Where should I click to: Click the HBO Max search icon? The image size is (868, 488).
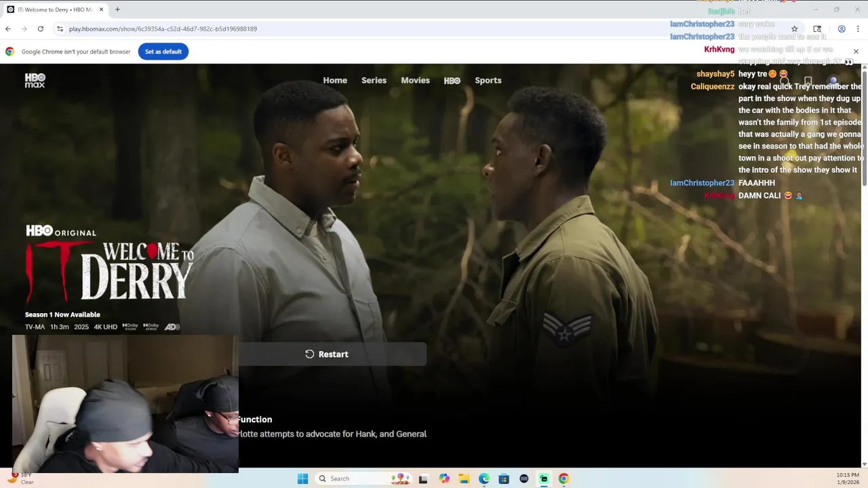(x=784, y=81)
